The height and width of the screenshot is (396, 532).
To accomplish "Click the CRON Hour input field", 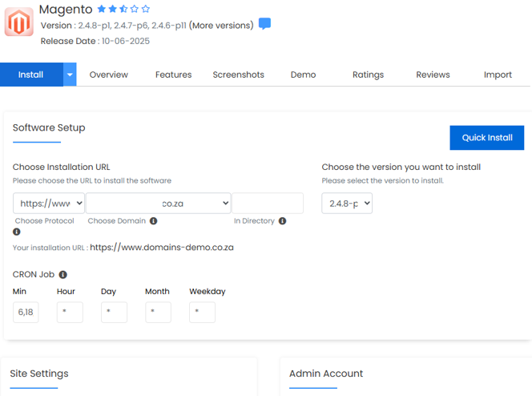I will click(70, 312).
